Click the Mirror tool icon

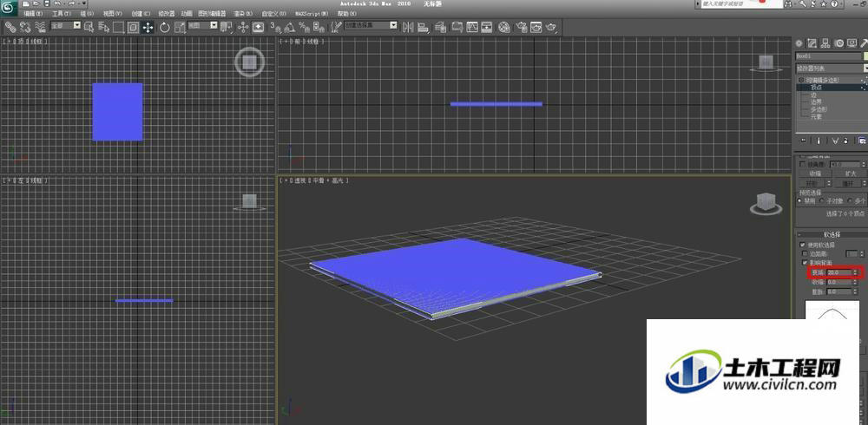(408, 27)
